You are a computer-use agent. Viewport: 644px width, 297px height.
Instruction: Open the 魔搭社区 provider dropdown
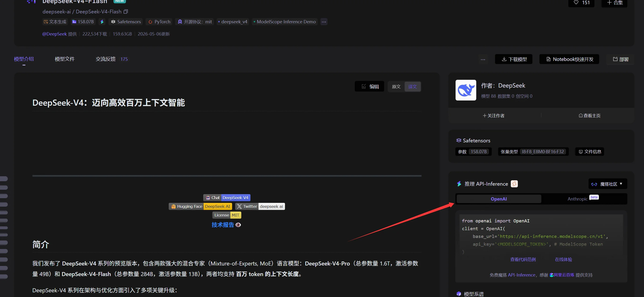(x=608, y=184)
